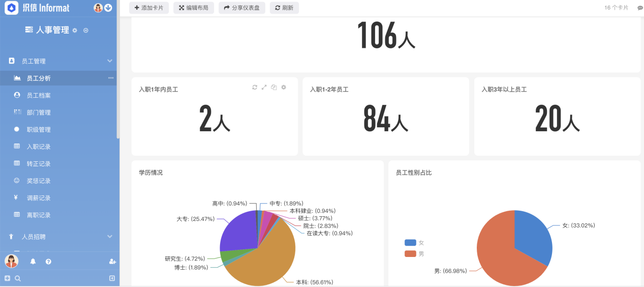Toggle the 女 blue legend swatch

tap(410, 243)
